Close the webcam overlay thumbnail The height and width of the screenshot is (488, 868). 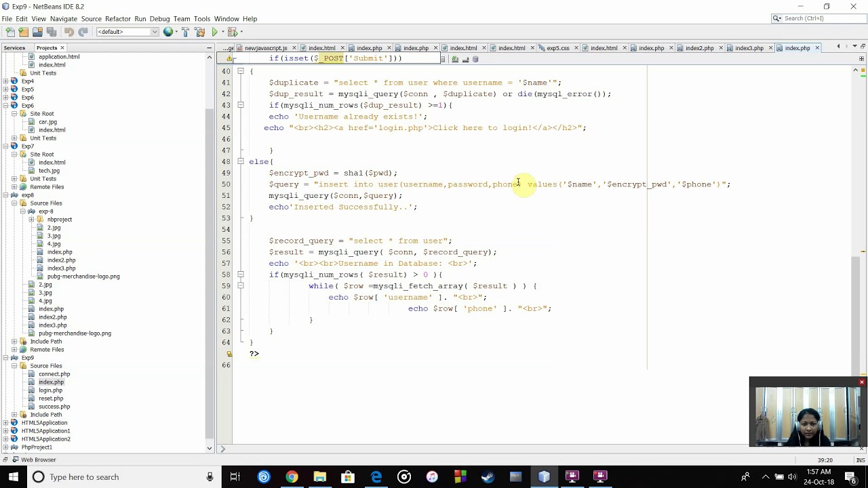[861, 382]
